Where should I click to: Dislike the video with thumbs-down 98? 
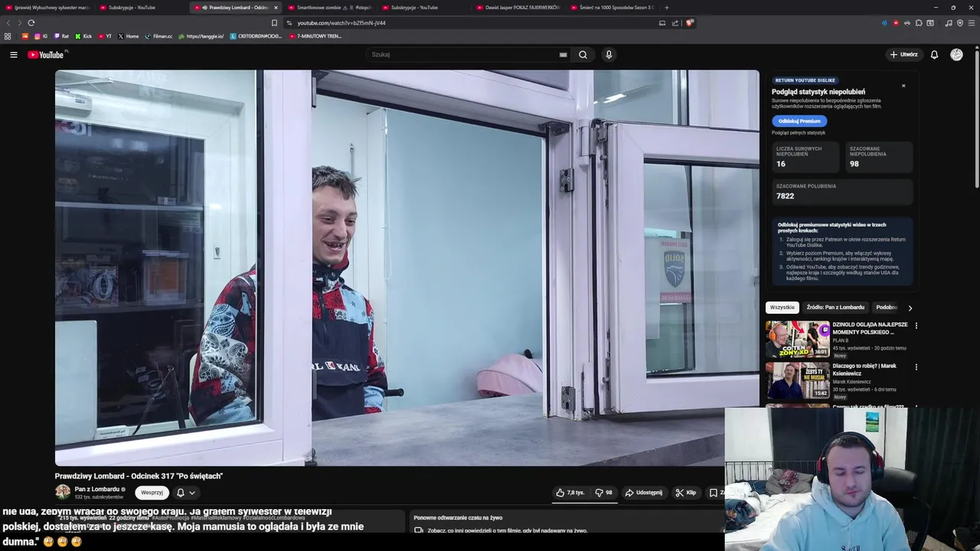coord(604,493)
